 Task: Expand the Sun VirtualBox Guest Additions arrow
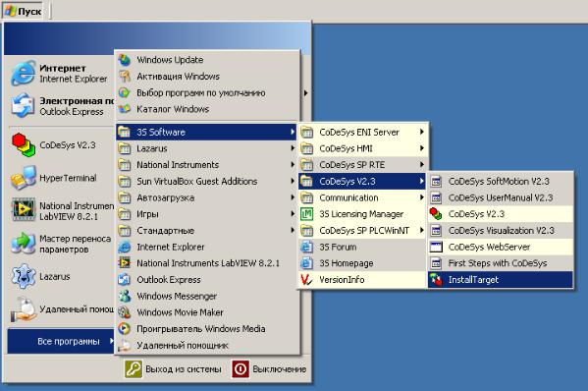293,181
